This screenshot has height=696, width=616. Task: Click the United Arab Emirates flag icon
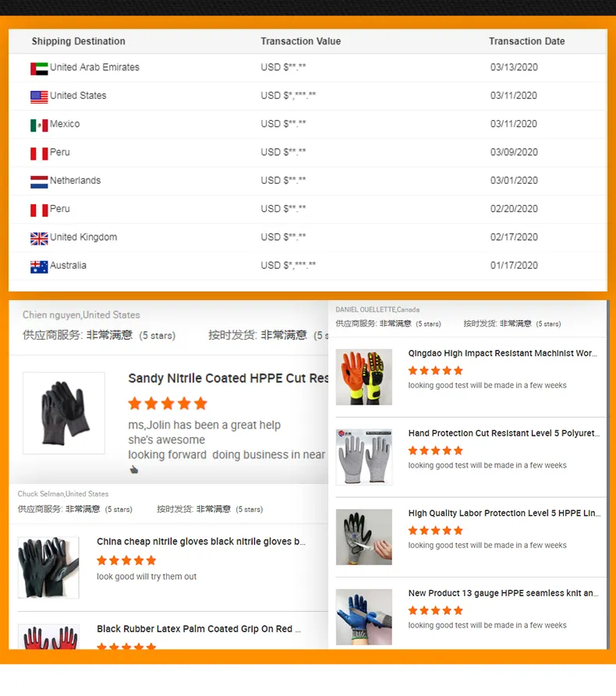click(39, 69)
